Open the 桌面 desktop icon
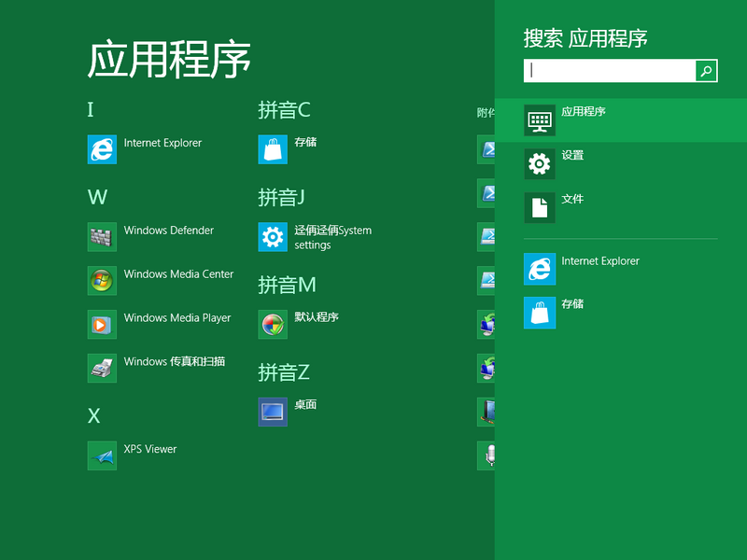Screen dimensions: 747x560 coord(273,412)
